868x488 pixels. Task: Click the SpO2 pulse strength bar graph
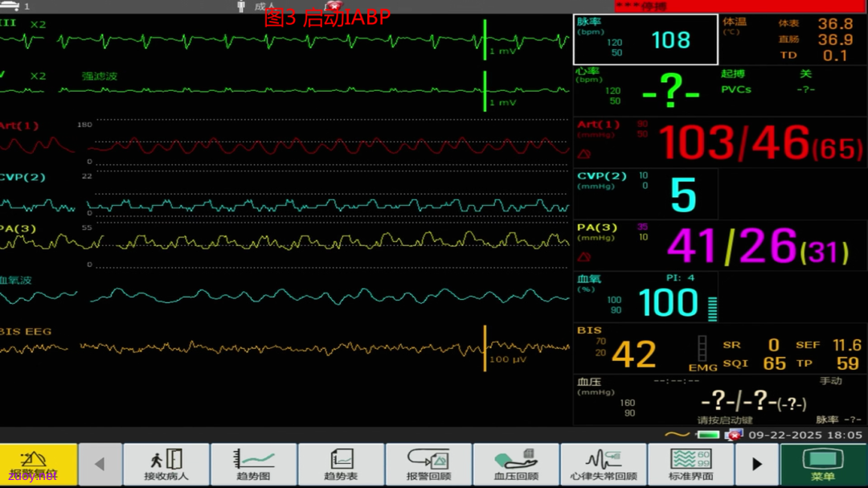(712, 309)
